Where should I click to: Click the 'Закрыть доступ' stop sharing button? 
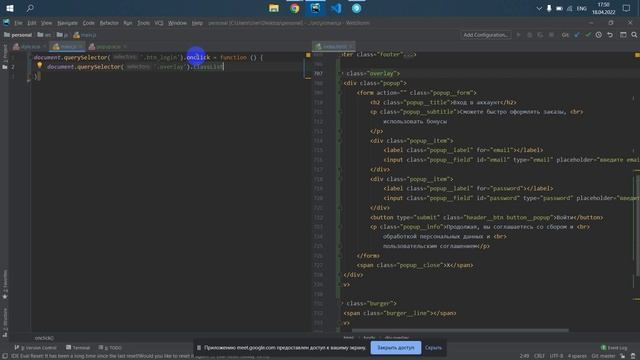click(x=396, y=348)
